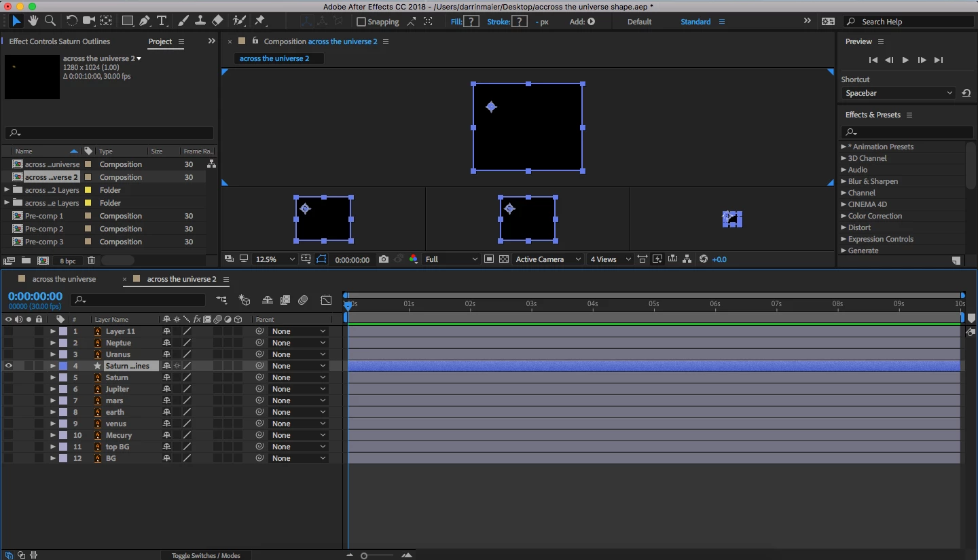Hide the Saturn Outlines layer

click(x=9, y=366)
